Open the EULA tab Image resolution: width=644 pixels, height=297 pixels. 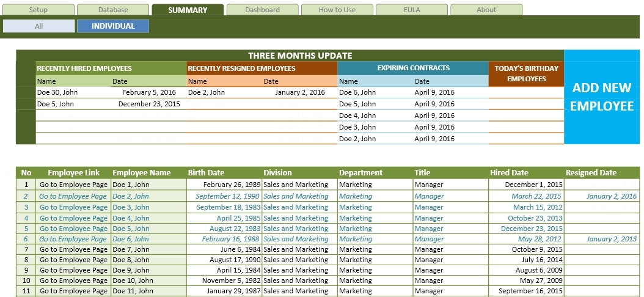tap(412, 10)
